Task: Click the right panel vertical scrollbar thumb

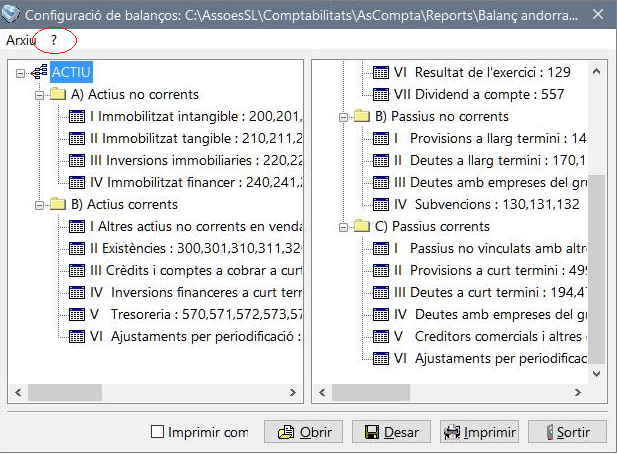Action: [597, 269]
